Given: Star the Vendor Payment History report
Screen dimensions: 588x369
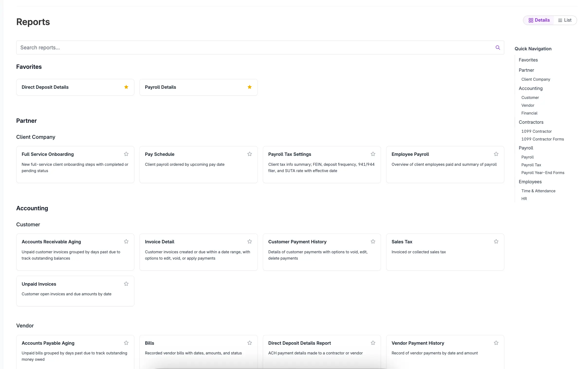Looking at the screenshot, I should click(x=496, y=343).
